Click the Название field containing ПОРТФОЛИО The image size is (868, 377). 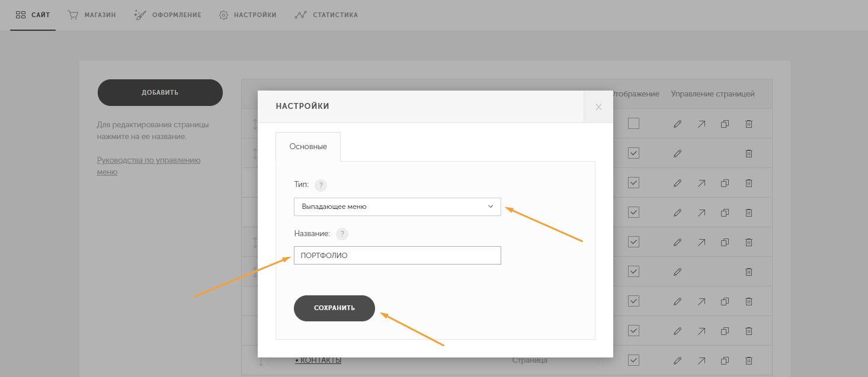398,256
